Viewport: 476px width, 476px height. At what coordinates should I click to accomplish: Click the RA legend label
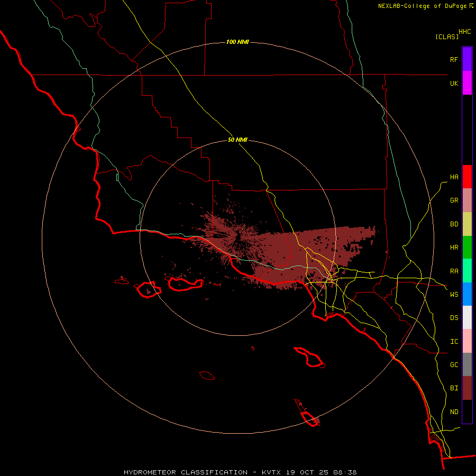point(454,271)
